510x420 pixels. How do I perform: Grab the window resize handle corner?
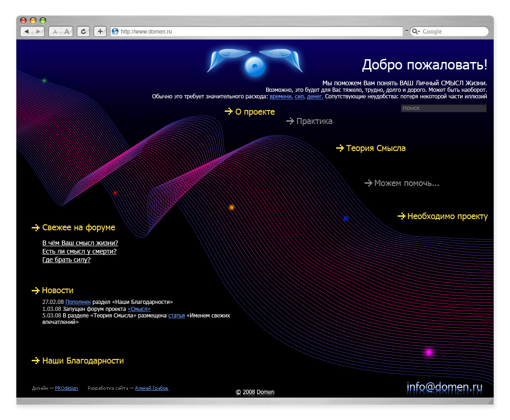point(490,401)
